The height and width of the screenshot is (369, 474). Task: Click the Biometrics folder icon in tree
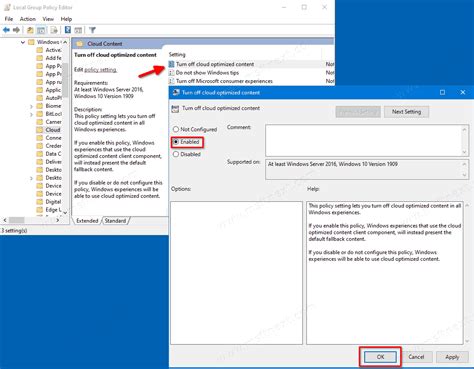(x=40, y=106)
